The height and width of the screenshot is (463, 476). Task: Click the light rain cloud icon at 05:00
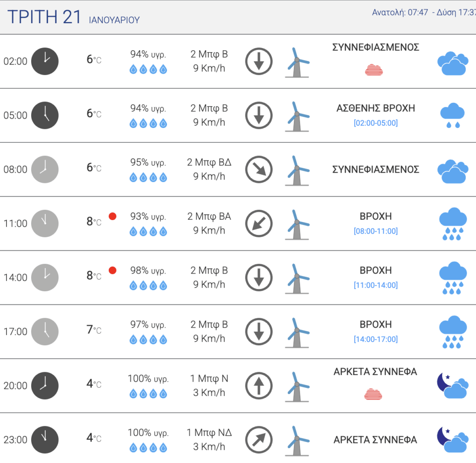tap(452, 115)
